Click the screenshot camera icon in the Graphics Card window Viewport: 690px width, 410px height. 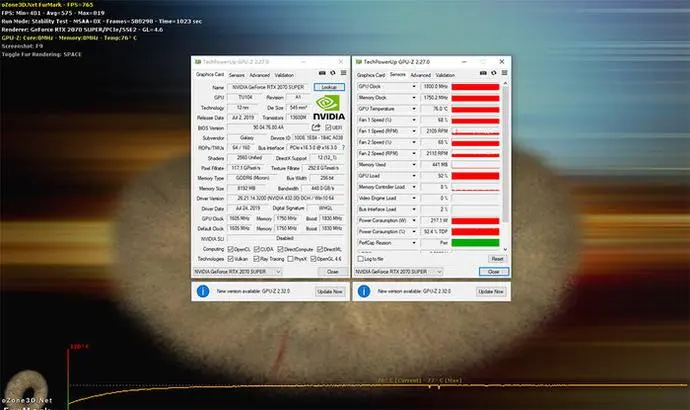click(322, 73)
